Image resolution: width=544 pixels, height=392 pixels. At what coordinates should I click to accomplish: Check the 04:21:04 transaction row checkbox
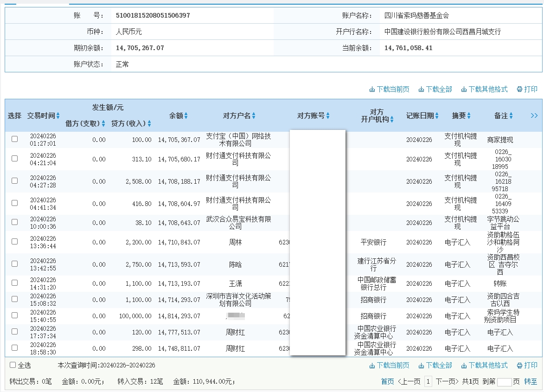tap(14, 159)
